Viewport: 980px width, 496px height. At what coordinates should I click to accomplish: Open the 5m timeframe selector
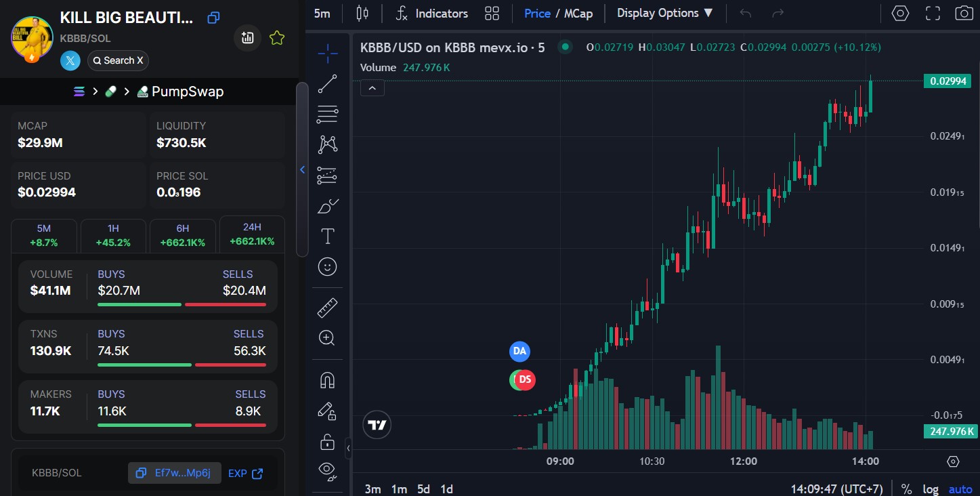pos(322,13)
